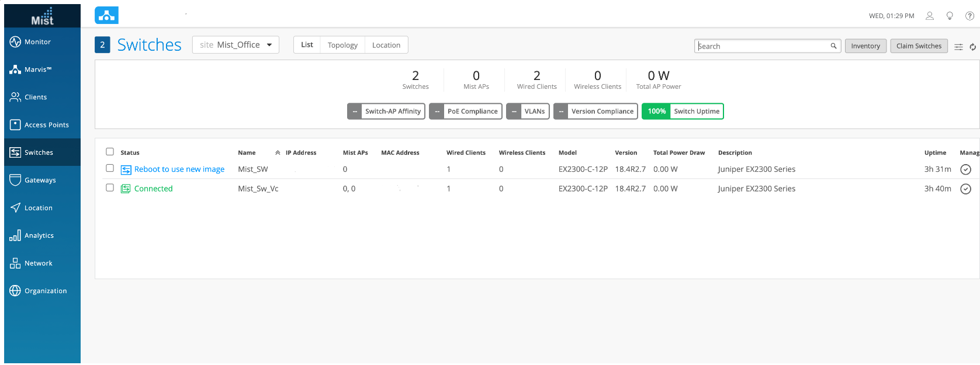
Task: Toggle the select-all header checkbox
Action: (110, 152)
